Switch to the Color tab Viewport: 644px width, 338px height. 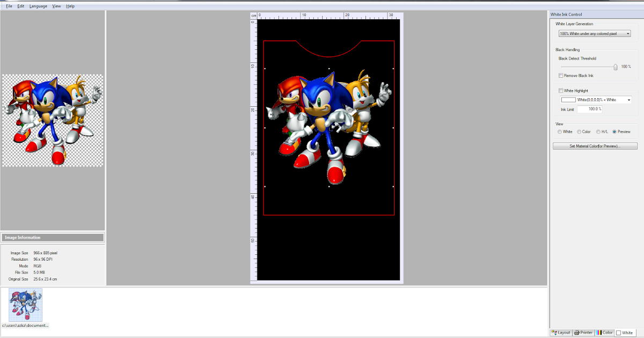605,333
